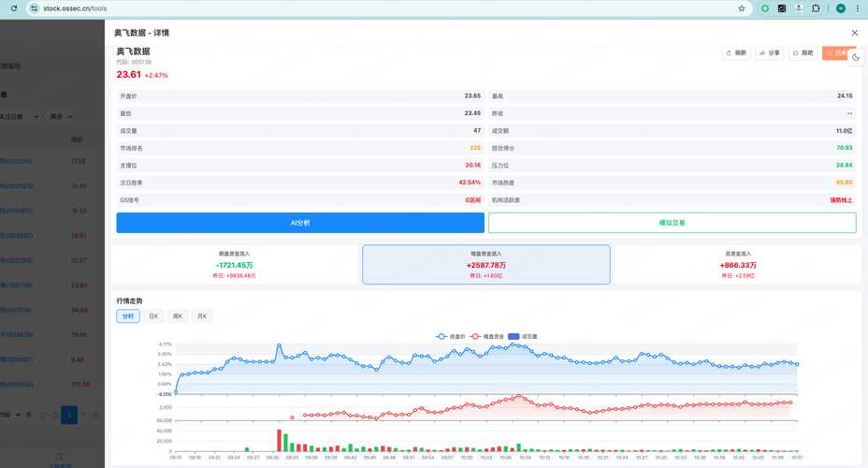Image resolution: width=868 pixels, height=468 pixels.
Task: Click the 23.61 current price
Action: (128, 74)
